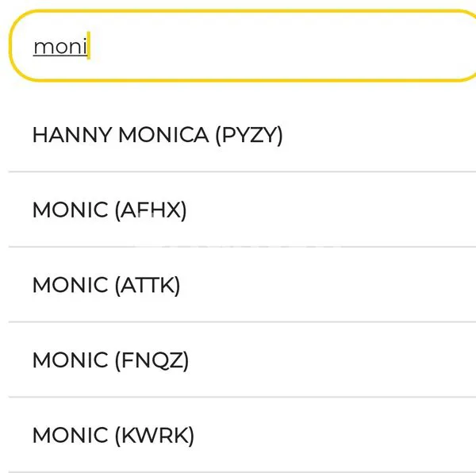Pick MONIC (ATTK) from the list
Screen dimensions: 476x473
[x=106, y=285]
